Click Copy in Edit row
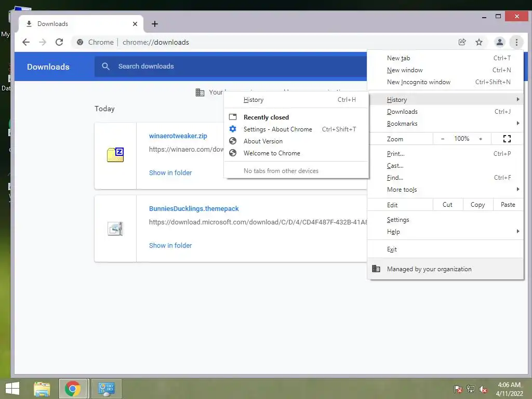The height and width of the screenshot is (399, 532). [478, 205]
